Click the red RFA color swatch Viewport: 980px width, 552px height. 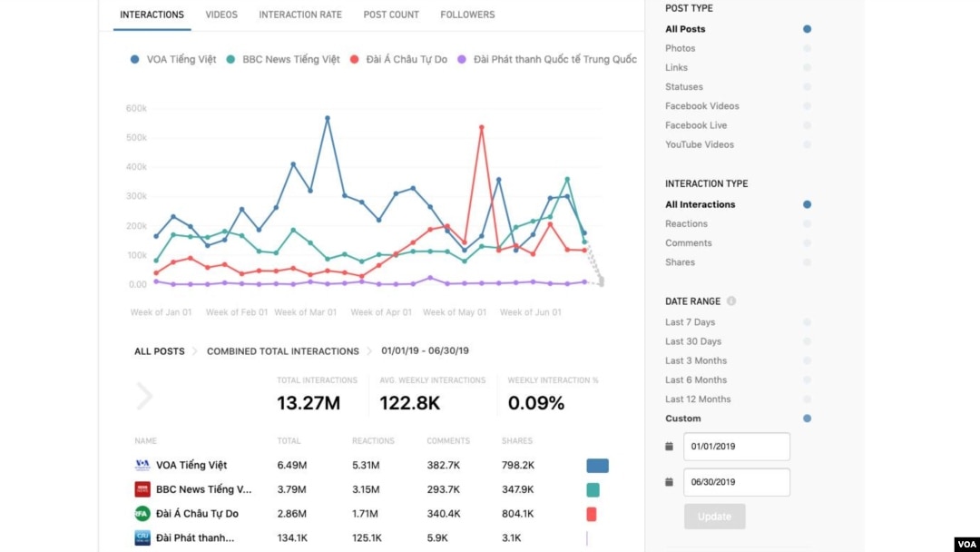coord(592,514)
